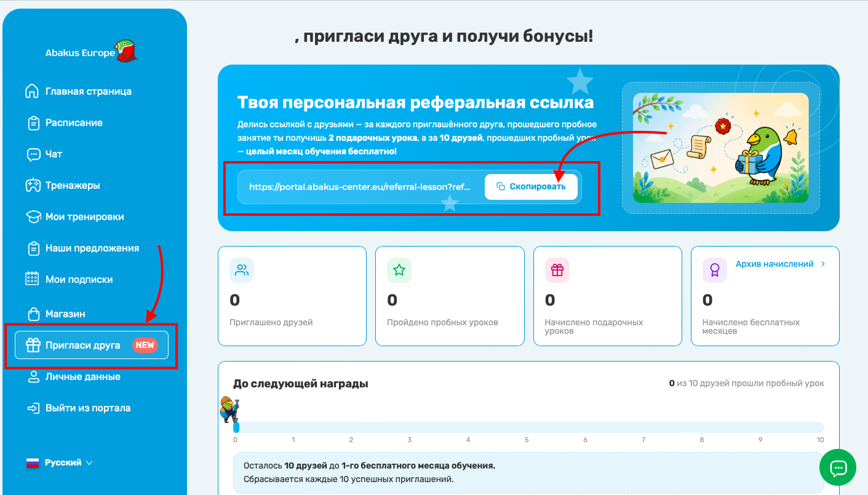The height and width of the screenshot is (495, 868).
Task: Open the Архив начислений link
Action: coord(780,264)
